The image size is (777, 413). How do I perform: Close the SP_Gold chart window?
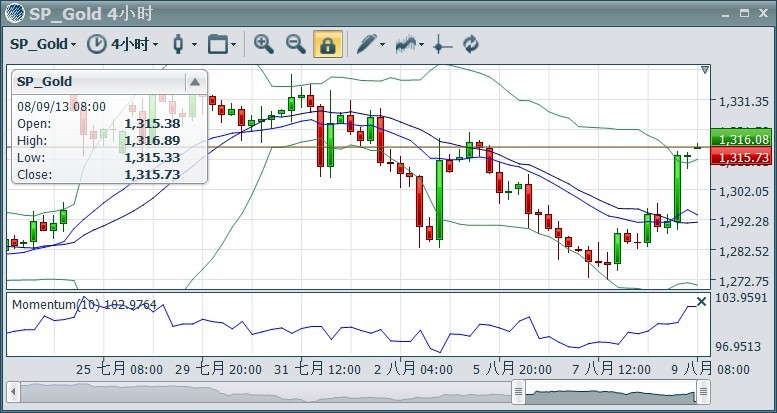coord(763,13)
